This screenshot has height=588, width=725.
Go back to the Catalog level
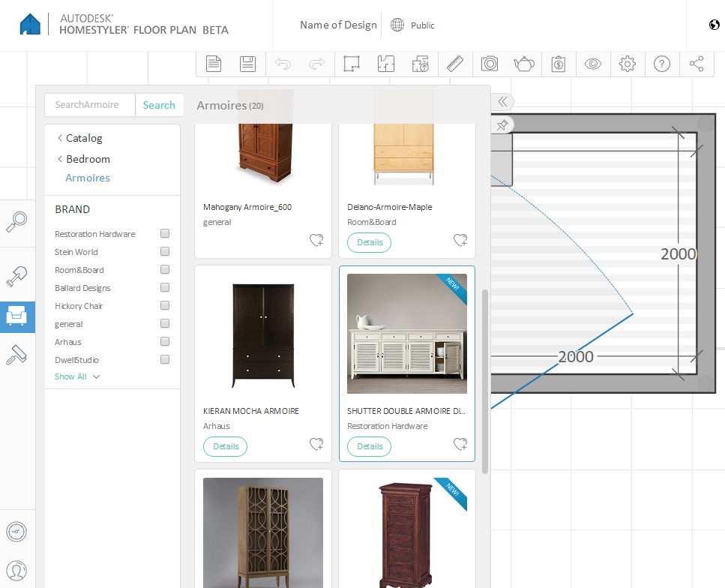[83, 138]
